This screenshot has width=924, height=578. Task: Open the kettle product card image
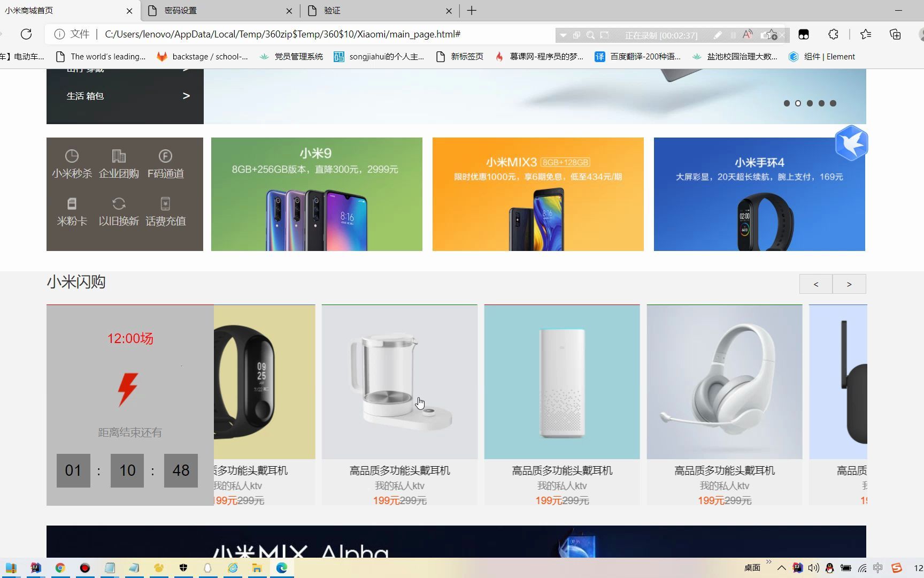tap(399, 382)
